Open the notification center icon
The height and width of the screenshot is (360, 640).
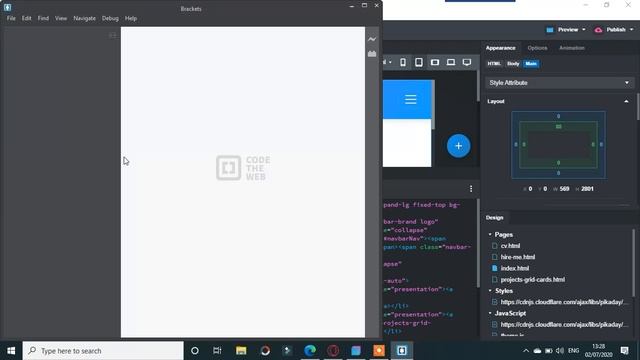pyautogui.click(x=624, y=351)
